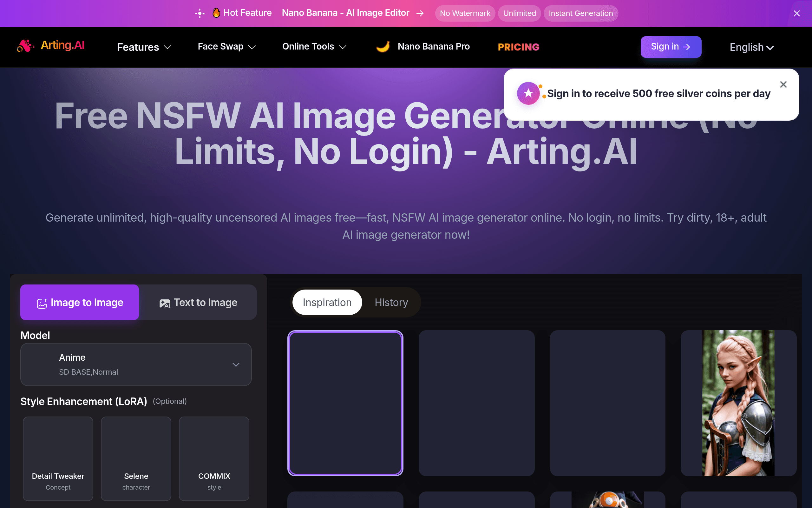The height and width of the screenshot is (508, 812).
Task: Expand the Online Tools menu
Action: pyautogui.click(x=314, y=46)
